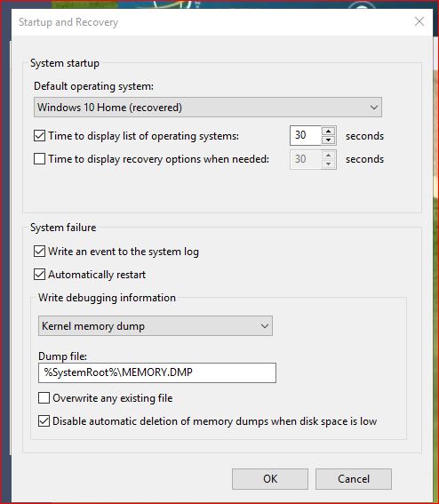Click the 'Dump file:' label
The image size is (439, 504).
[x=62, y=356]
